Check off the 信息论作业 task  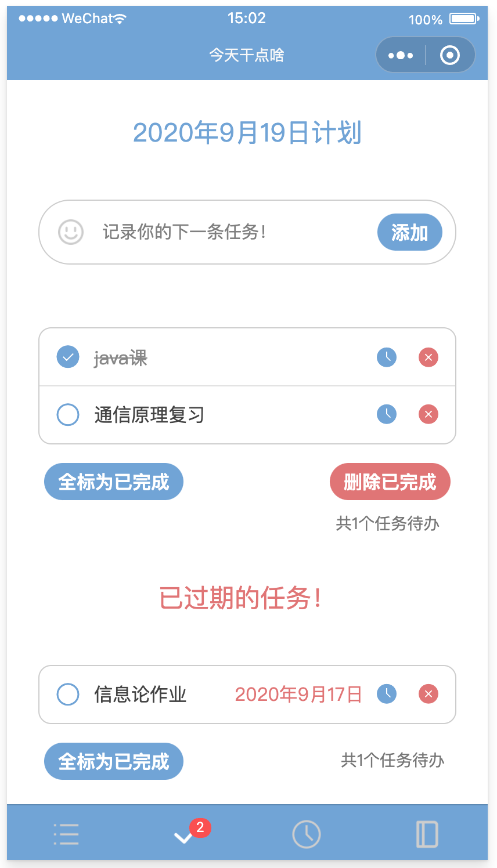click(68, 694)
